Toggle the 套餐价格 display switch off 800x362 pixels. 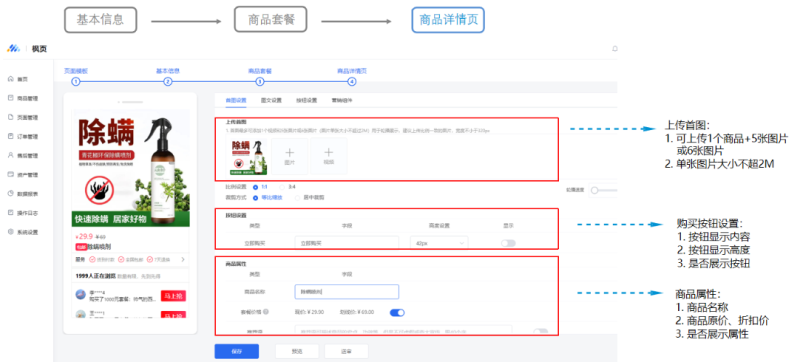(397, 313)
